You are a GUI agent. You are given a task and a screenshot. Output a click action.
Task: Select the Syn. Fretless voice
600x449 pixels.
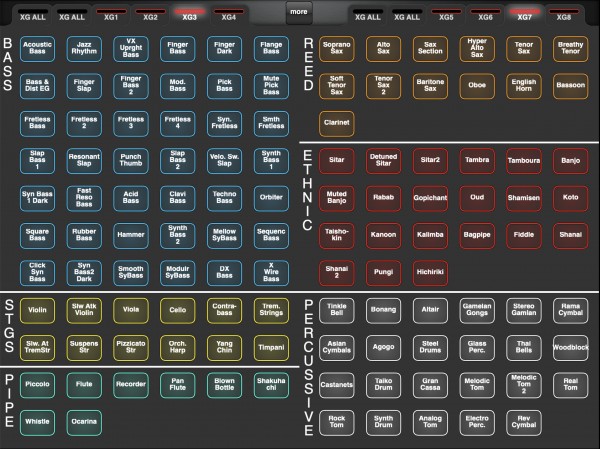click(x=225, y=123)
